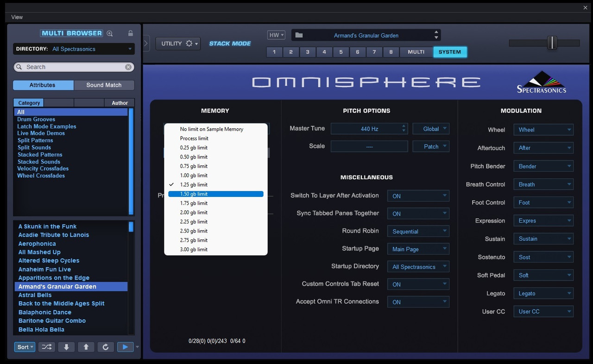Select part 3 tab
593x364 pixels.
308,52
